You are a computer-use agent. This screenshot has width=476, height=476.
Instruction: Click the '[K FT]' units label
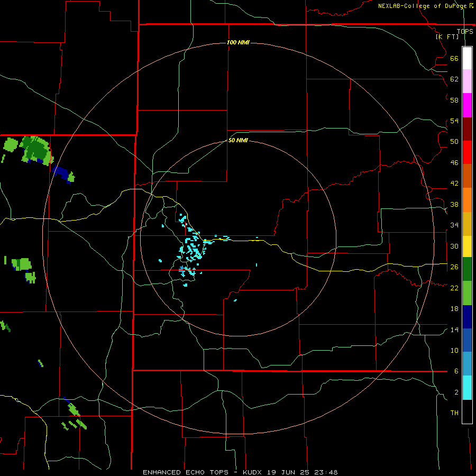click(x=447, y=36)
